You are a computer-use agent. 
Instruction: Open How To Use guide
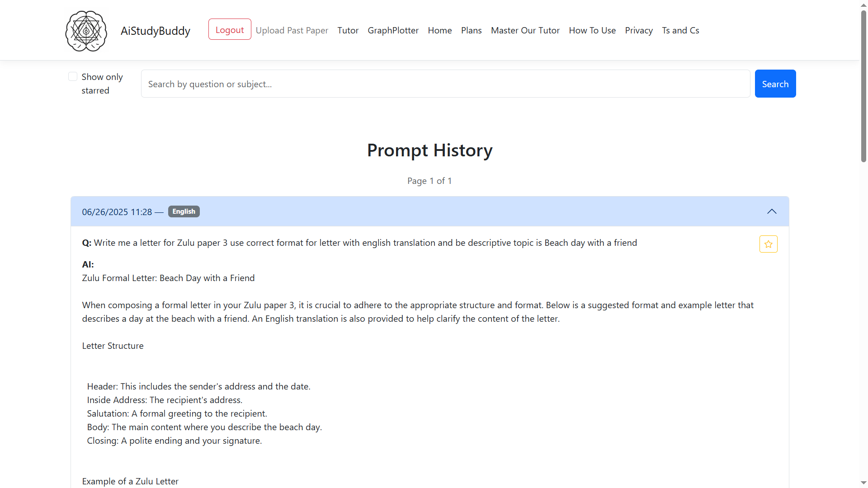coord(592,30)
